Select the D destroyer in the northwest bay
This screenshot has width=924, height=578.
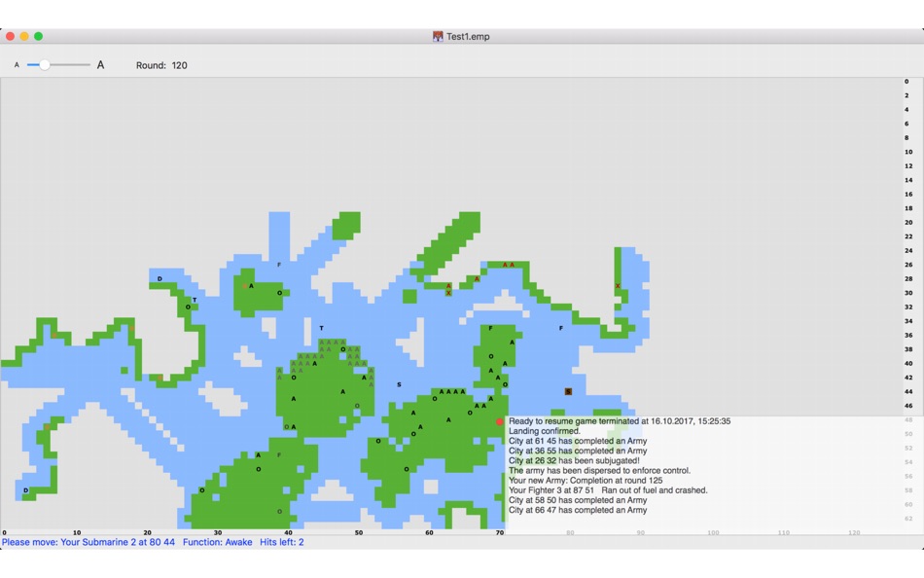[x=160, y=278]
